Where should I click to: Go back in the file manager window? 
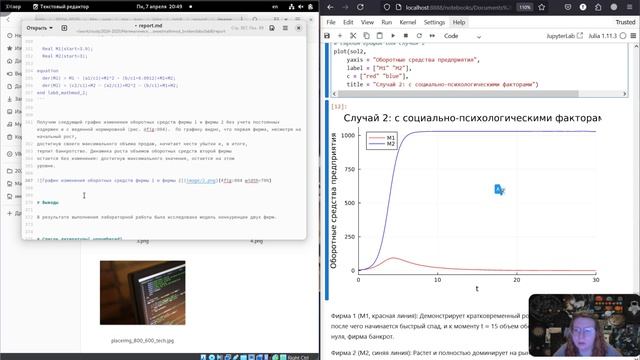click(8, 19)
